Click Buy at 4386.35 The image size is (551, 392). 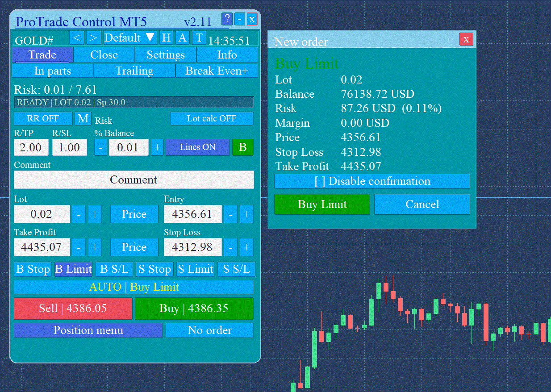click(194, 309)
